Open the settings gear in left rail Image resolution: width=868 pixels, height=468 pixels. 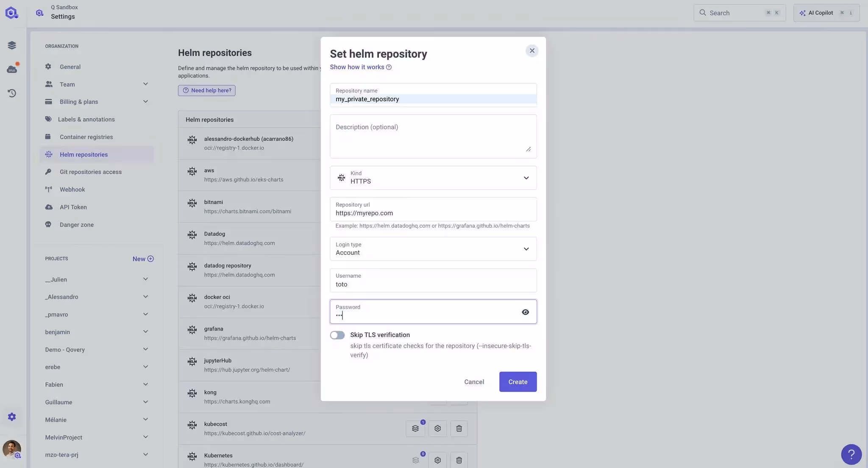tap(12, 417)
